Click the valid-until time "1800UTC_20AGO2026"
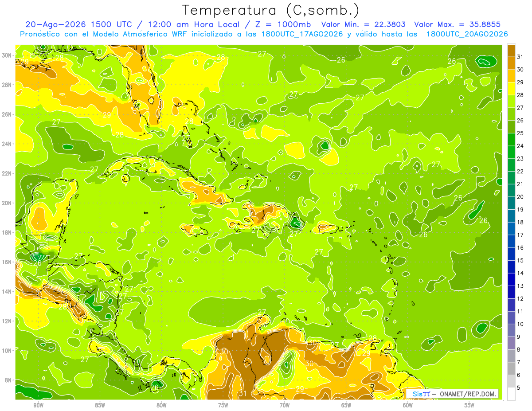Image resolution: width=532 pixels, height=411 pixels. (x=467, y=34)
